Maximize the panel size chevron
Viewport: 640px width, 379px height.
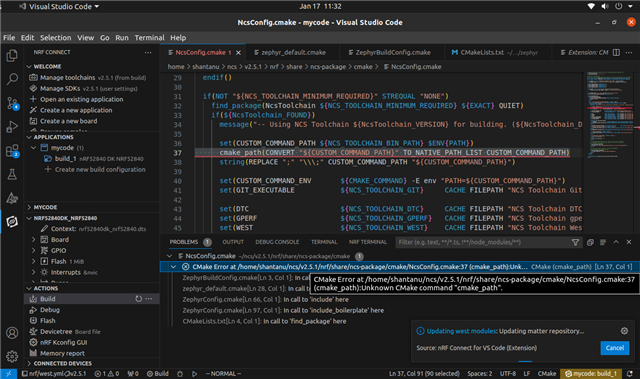point(616,242)
